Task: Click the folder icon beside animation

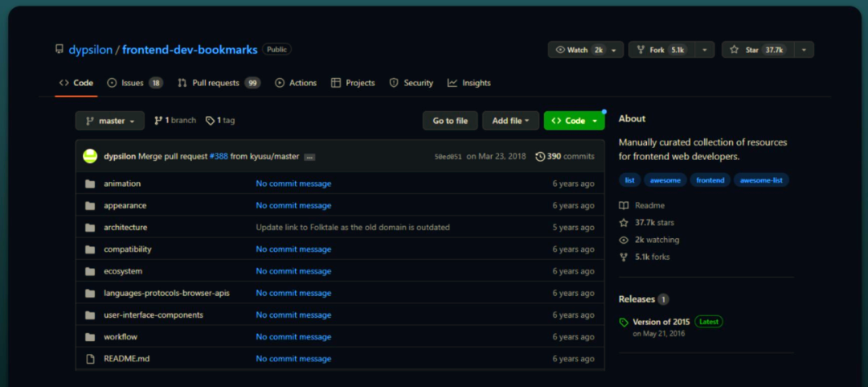Action: 90,183
